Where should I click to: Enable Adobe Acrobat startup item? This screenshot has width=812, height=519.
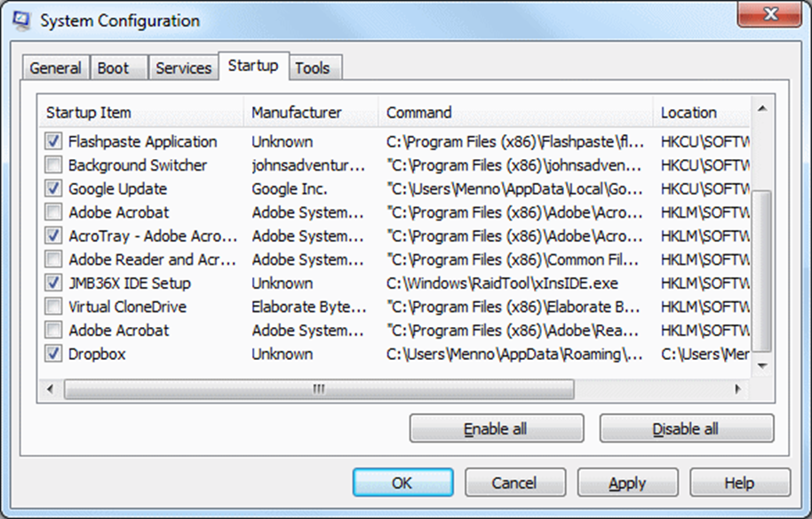point(52,212)
